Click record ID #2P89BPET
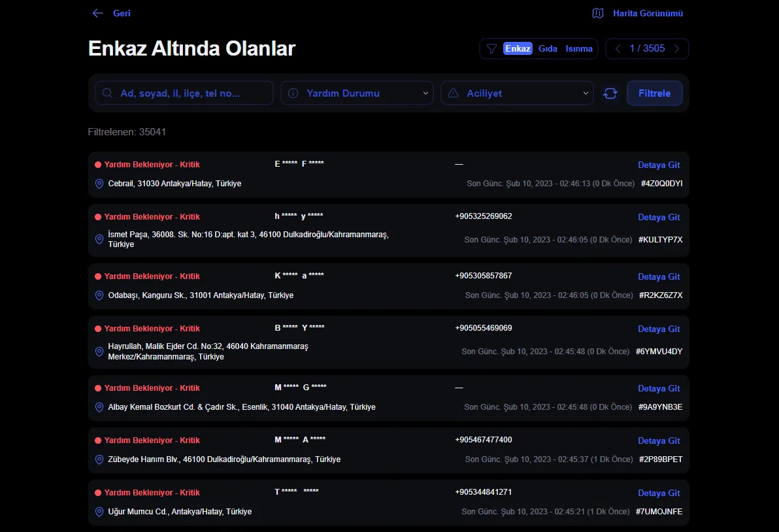 pos(661,459)
